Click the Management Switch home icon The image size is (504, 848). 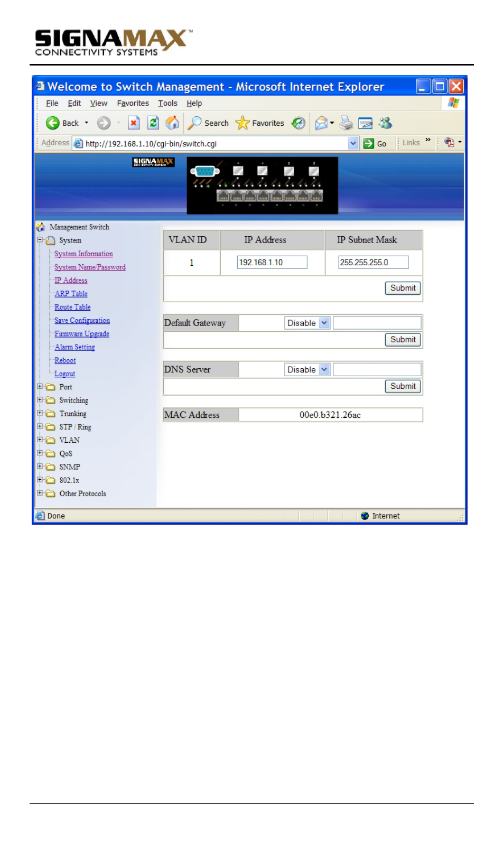[x=41, y=227]
